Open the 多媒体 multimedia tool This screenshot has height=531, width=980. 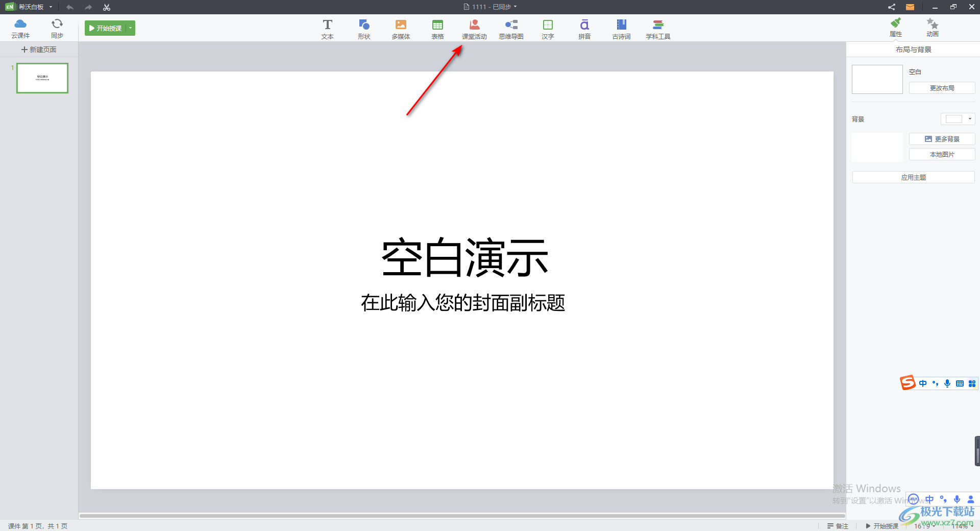pos(401,29)
